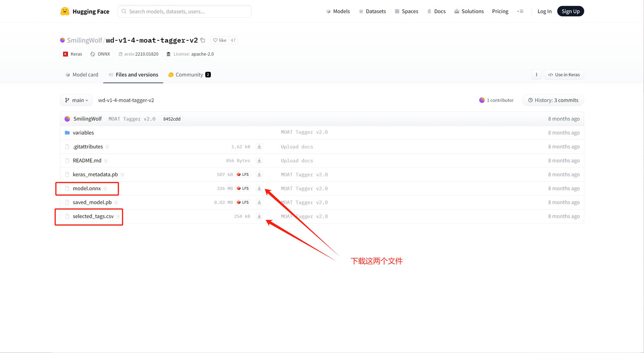Click the Log In link
644x353 pixels.
pyautogui.click(x=544, y=11)
